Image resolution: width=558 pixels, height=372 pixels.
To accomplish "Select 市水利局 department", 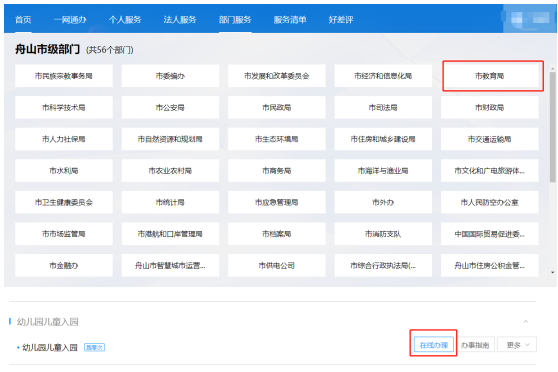I will pos(64,171).
